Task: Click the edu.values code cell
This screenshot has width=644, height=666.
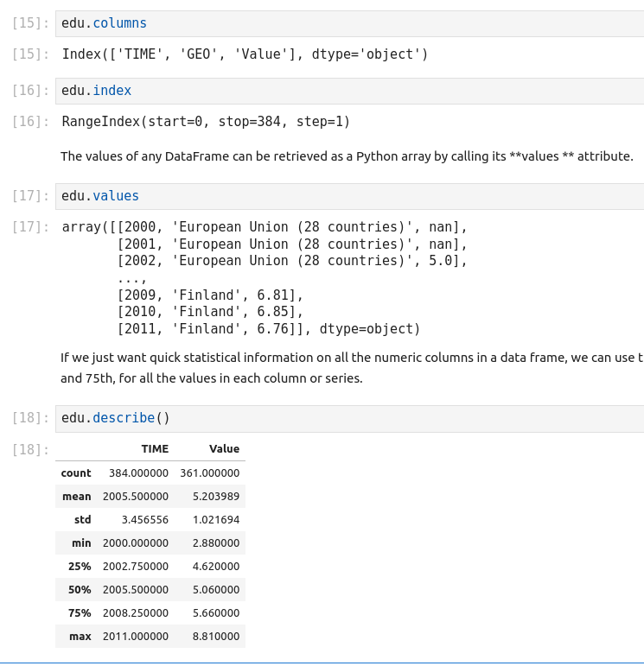Action: (x=346, y=196)
